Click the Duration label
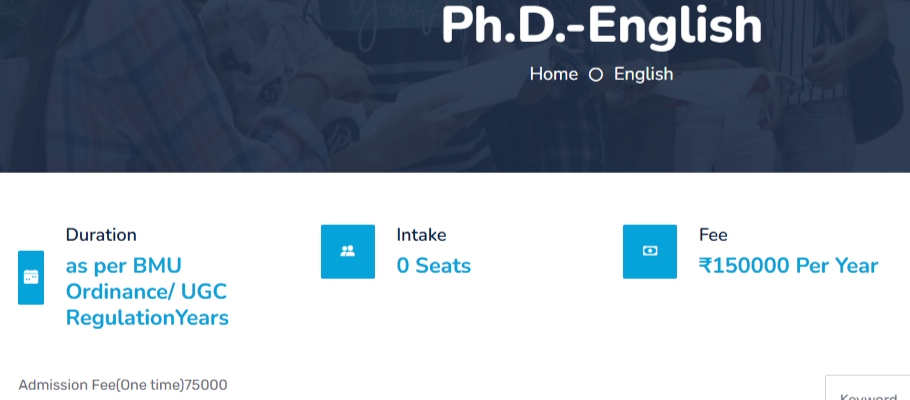 (x=101, y=235)
